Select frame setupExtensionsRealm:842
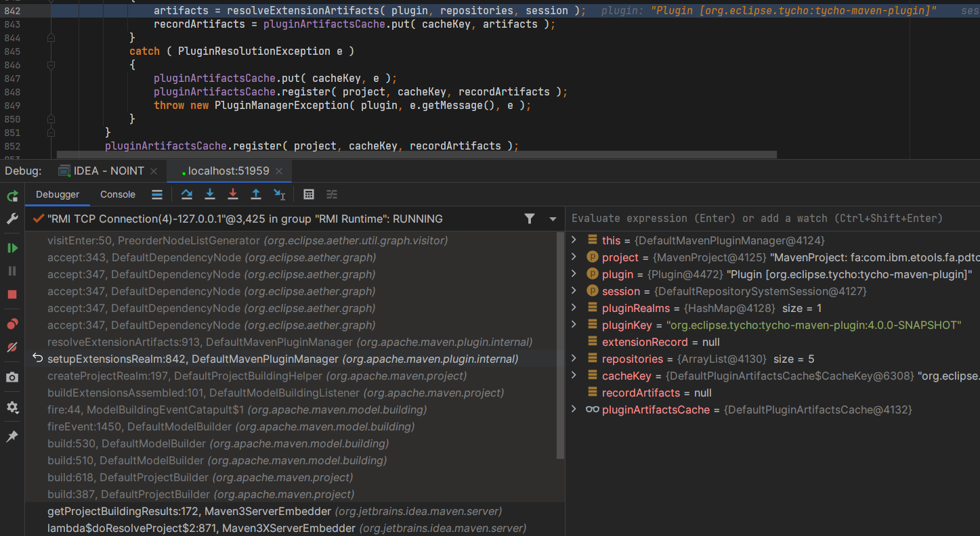Screen dimensions: 980x536 (291, 359)
